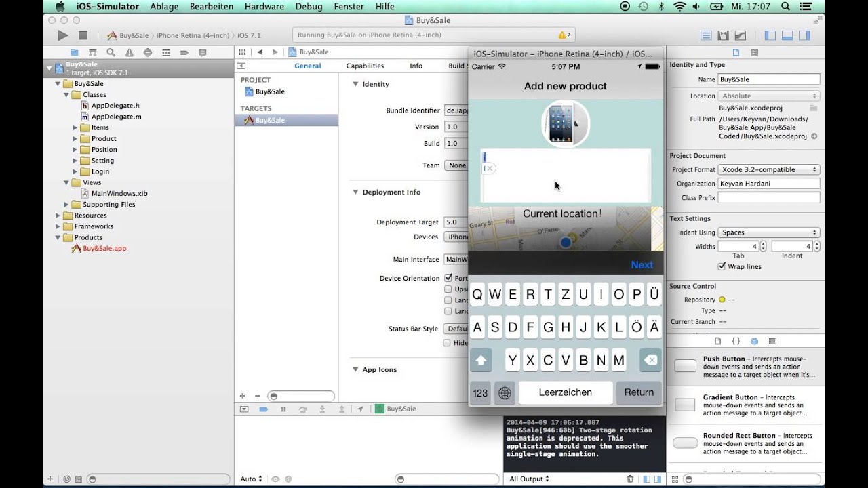Viewport: 868px width, 488px height.
Task: Open the Test navigator diamond icon
Action: (147, 52)
